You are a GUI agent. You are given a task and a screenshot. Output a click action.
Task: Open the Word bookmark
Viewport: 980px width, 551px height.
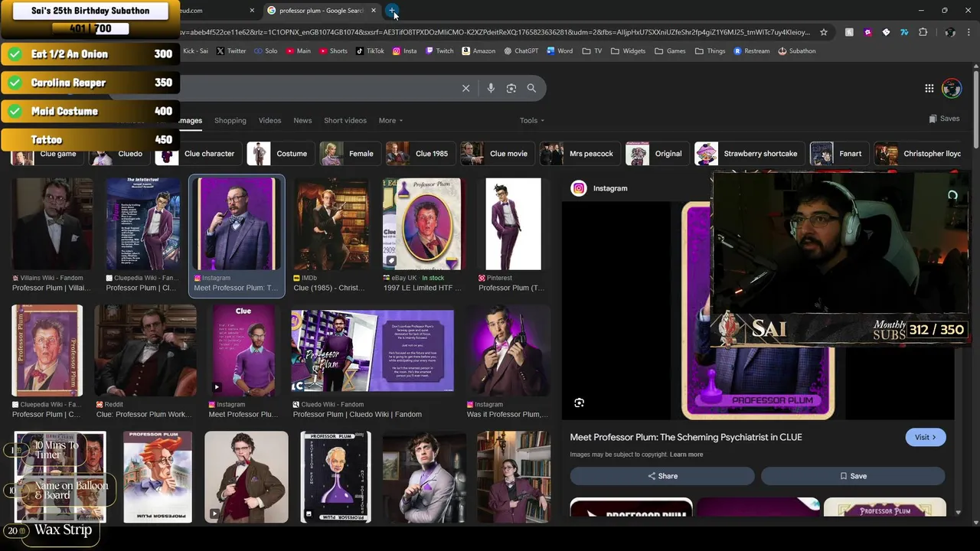(559, 51)
